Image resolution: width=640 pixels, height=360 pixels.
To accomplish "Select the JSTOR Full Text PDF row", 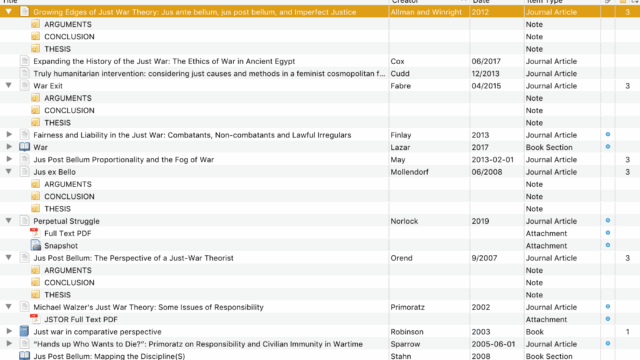I will 320,319.
